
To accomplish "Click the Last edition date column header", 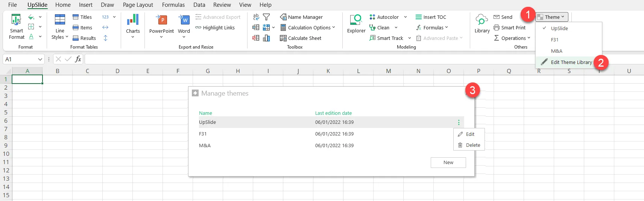I will [333, 113].
